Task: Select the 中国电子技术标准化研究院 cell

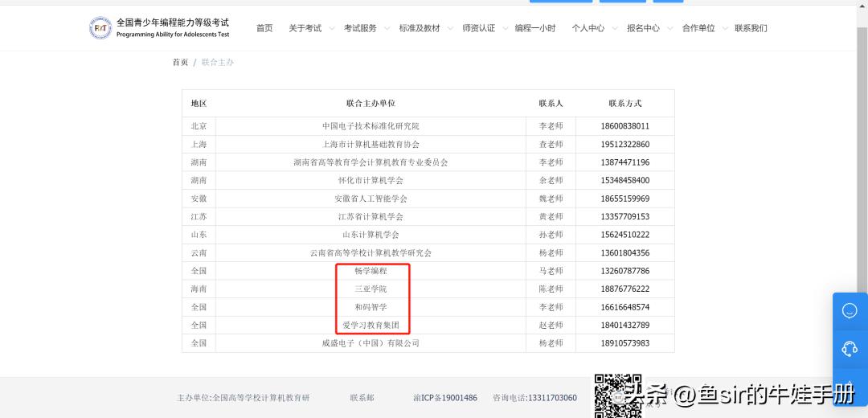Action: [371, 126]
